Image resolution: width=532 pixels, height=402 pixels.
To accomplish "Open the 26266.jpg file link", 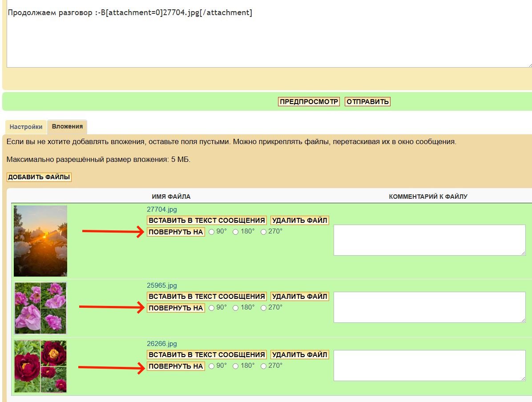I will (x=162, y=344).
